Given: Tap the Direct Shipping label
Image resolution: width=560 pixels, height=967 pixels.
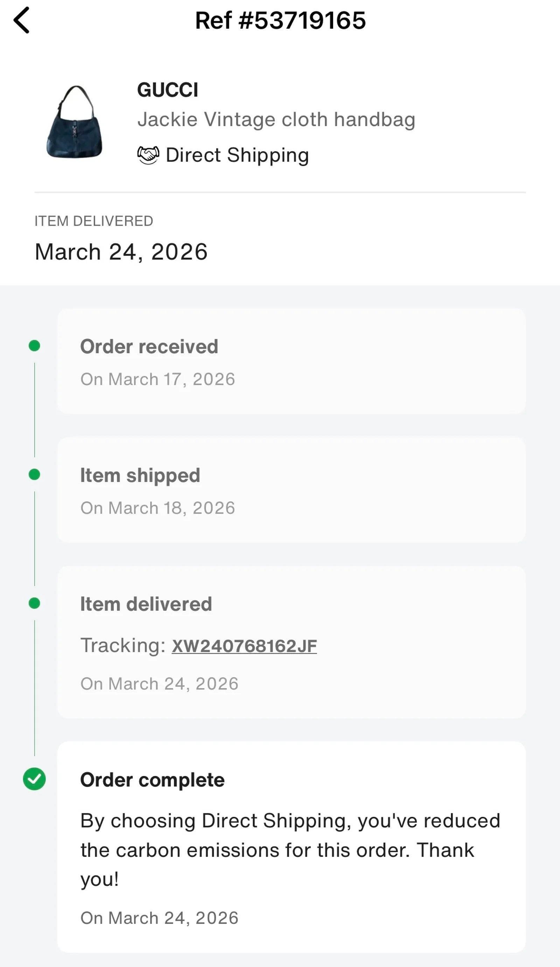Looking at the screenshot, I should pos(237,155).
